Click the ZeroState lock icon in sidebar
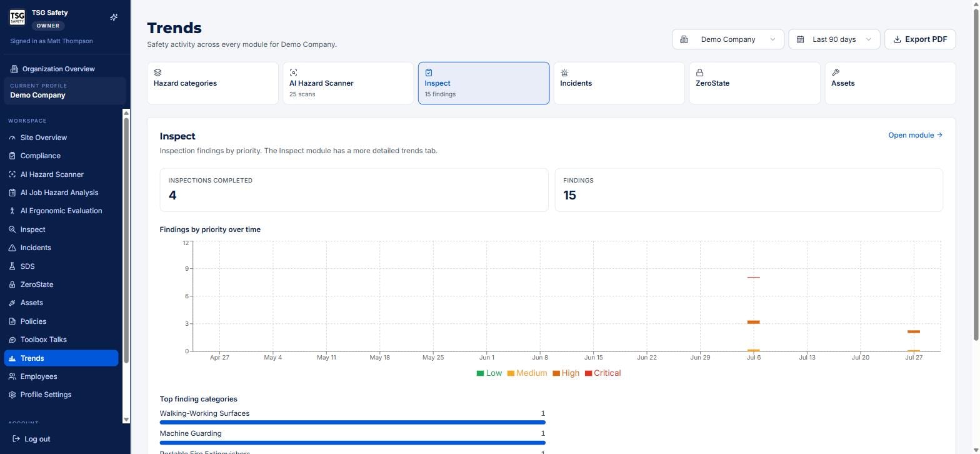 (x=12, y=285)
